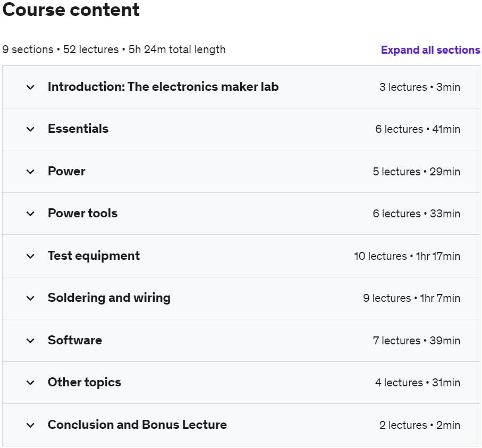This screenshot has height=448, width=482.
Task: Select the Essentials section title
Action: coord(78,129)
